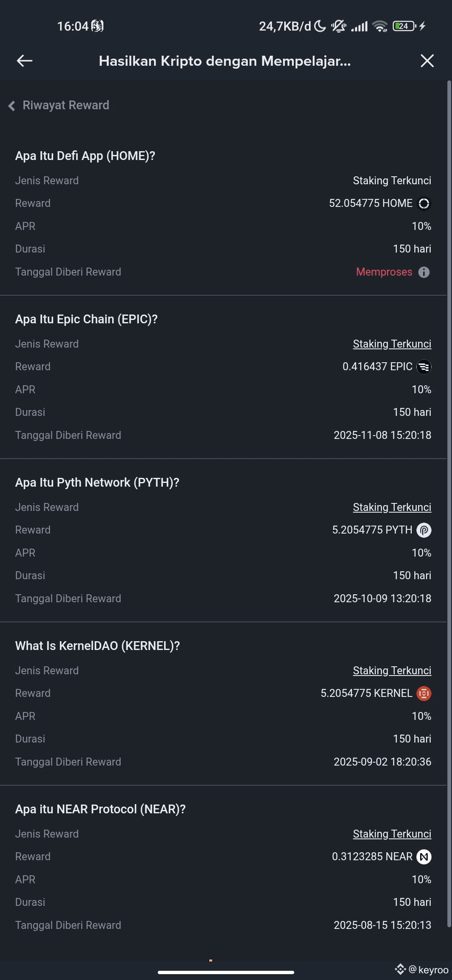The width and height of the screenshot is (452, 980).
Task: Tap the back arrow in header
Action: (24, 61)
